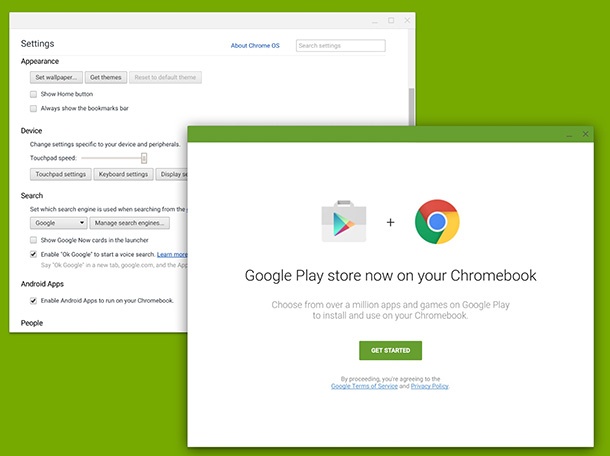Open Touchpad settings
Viewport: 610px width, 456px height.
coord(61,174)
